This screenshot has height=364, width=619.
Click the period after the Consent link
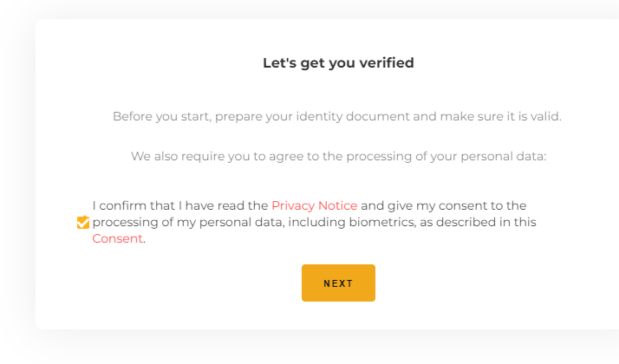[x=144, y=239]
